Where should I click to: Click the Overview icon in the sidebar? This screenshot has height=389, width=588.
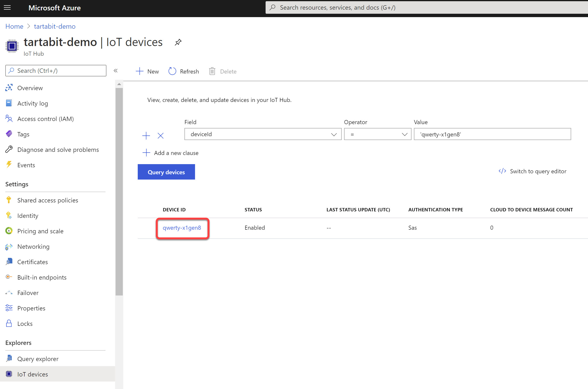tap(9, 87)
